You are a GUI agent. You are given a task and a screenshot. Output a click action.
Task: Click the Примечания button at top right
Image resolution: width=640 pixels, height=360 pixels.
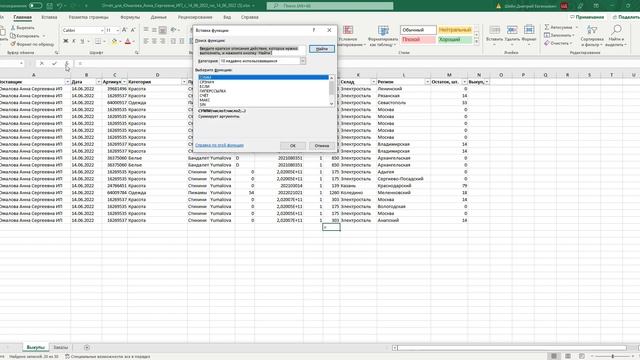tap(587, 17)
